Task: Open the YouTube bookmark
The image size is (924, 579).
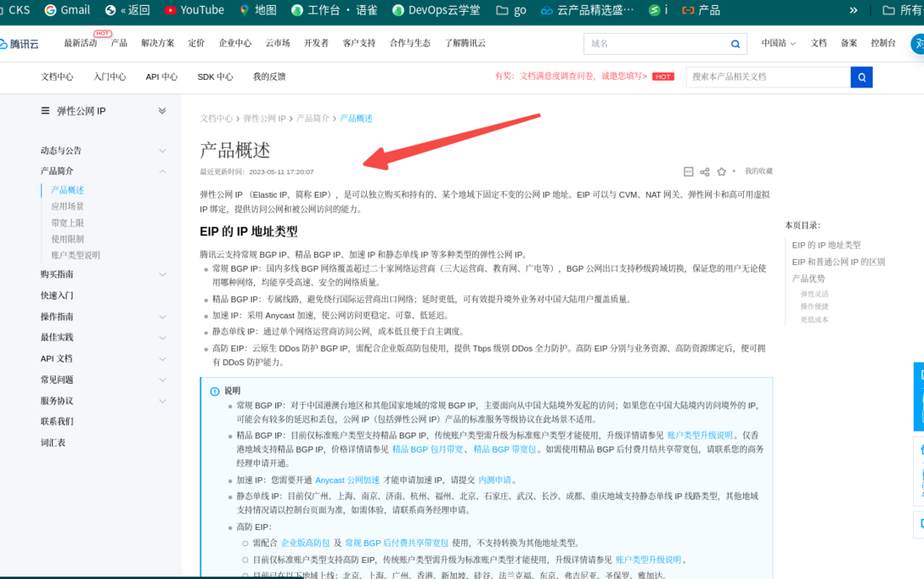Action: click(x=194, y=10)
